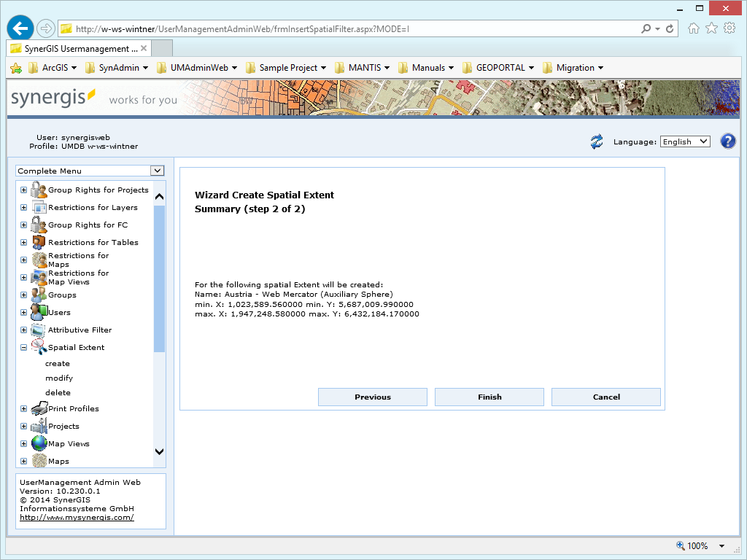Click the Restrictions for Tables lock icon

[x=38, y=242]
